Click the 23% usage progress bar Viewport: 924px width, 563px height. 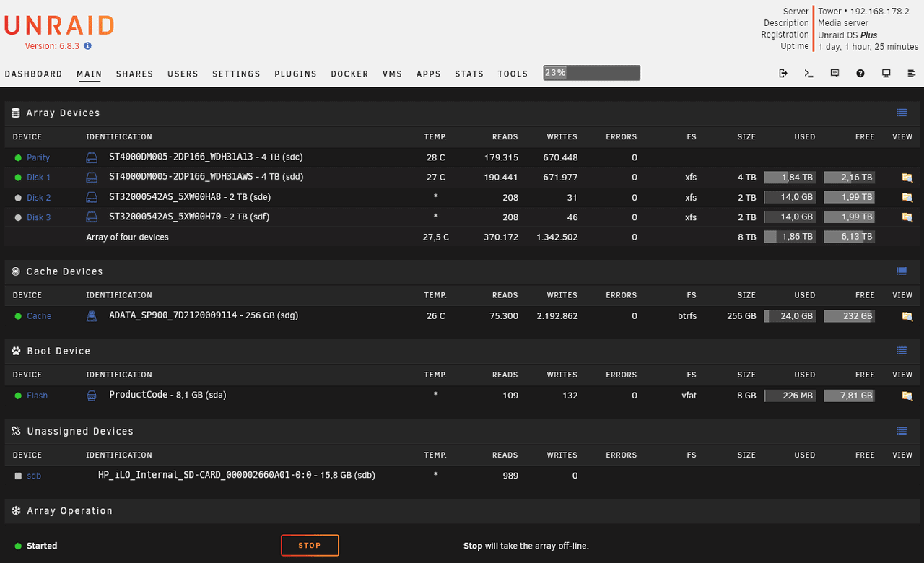[591, 73]
